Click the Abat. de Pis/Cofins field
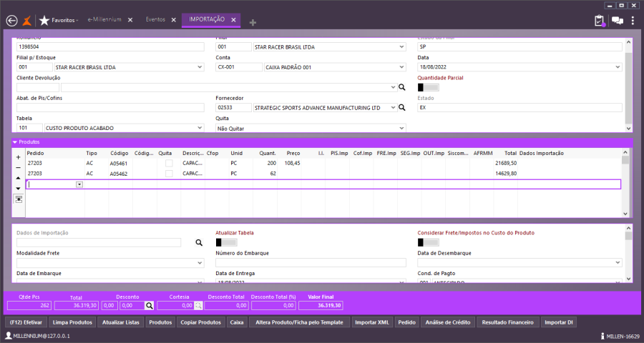This screenshot has width=644, height=343. (110, 107)
